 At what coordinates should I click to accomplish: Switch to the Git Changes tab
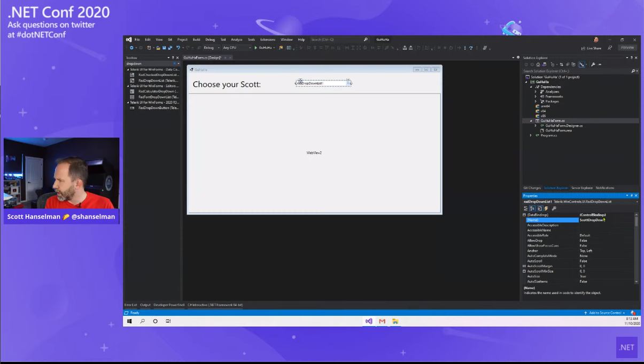[x=532, y=188]
